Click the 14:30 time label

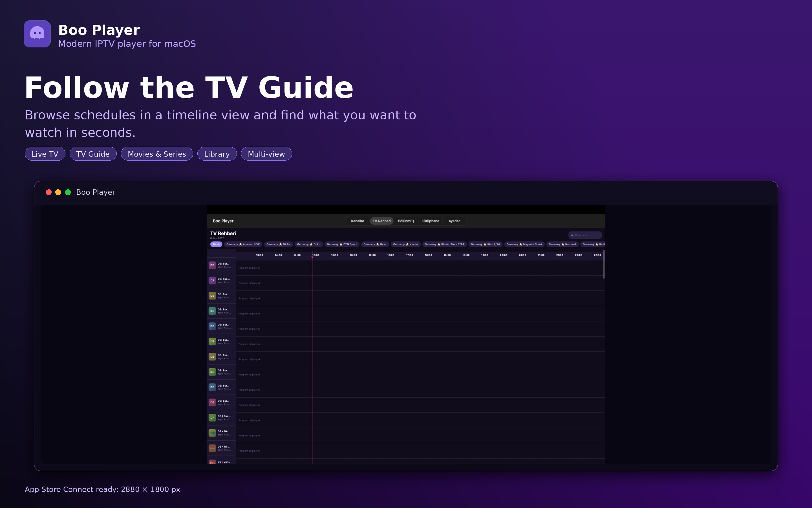click(x=297, y=255)
